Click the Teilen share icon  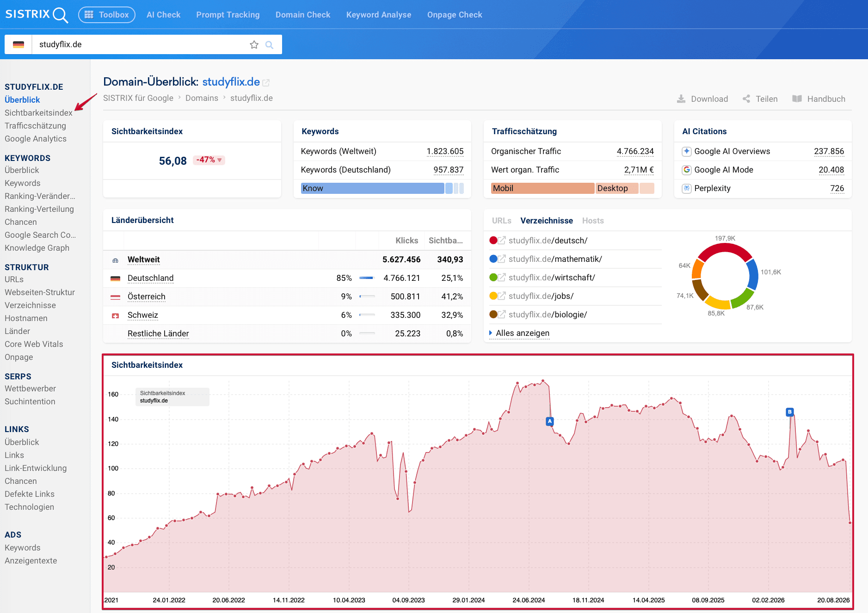(x=746, y=99)
